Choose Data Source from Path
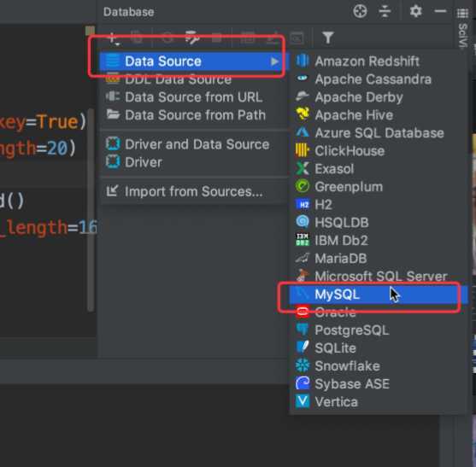This screenshot has width=476, height=467. (x=194, y=115)
